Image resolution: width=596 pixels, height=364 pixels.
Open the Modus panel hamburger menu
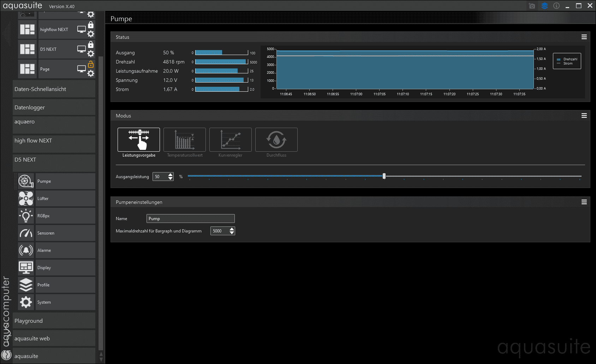coord(584,116)
